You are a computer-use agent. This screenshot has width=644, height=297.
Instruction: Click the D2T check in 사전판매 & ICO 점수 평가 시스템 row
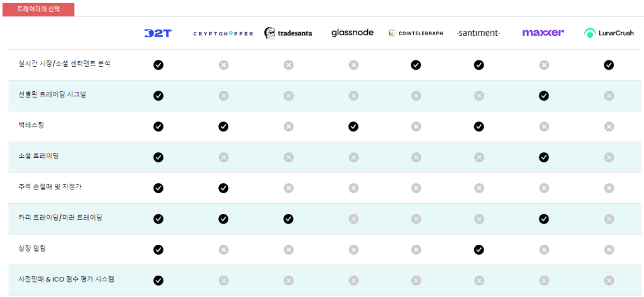(x=158, y=281)
